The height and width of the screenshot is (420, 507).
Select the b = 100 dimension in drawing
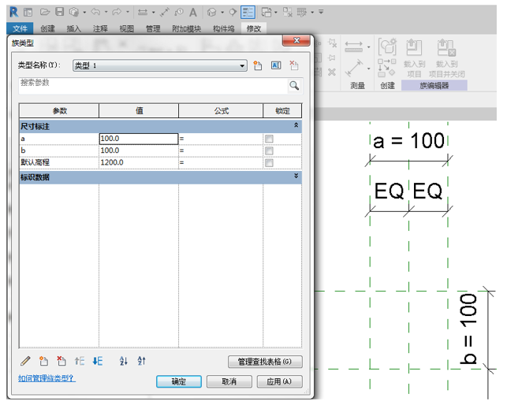coord(468,329)
